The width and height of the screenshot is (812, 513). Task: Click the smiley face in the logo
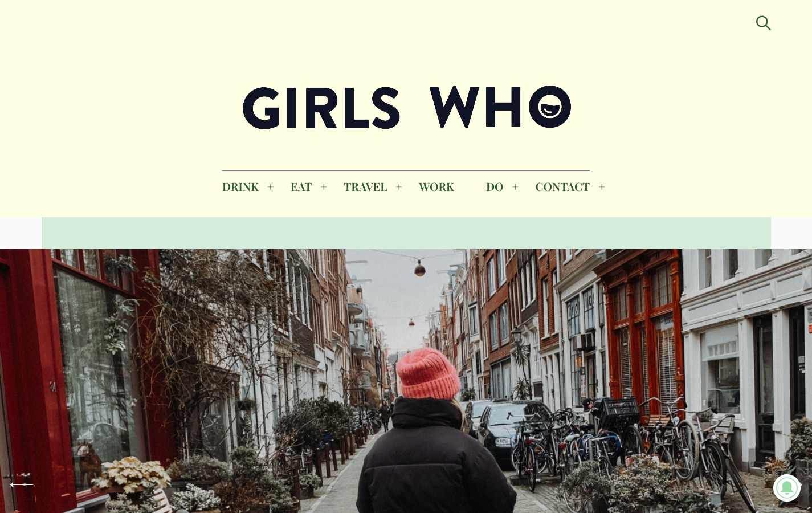click(550, 107)
